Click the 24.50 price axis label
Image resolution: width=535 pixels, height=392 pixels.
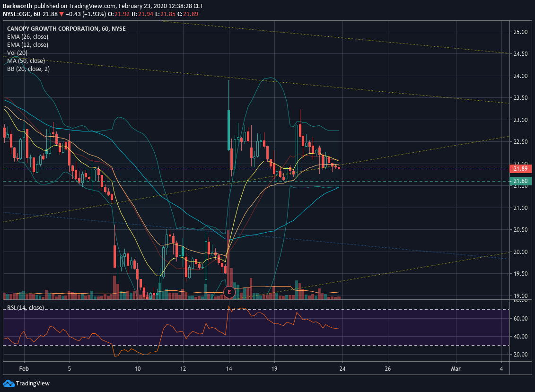(x=520, y=54)
